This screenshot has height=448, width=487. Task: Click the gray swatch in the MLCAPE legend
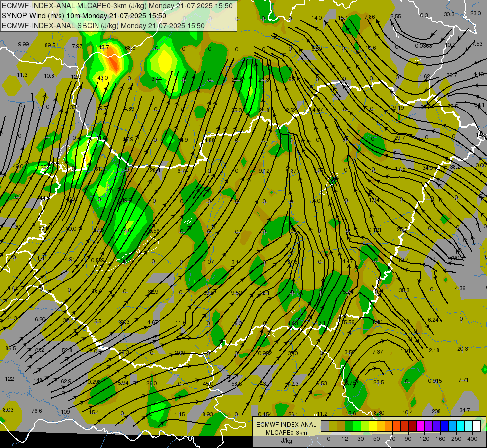325,426
